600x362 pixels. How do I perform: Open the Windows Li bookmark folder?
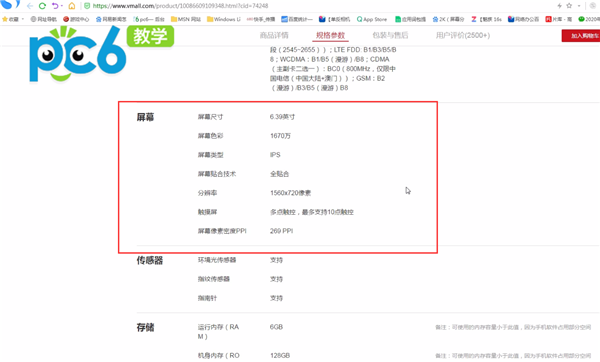tap(224, 19)
